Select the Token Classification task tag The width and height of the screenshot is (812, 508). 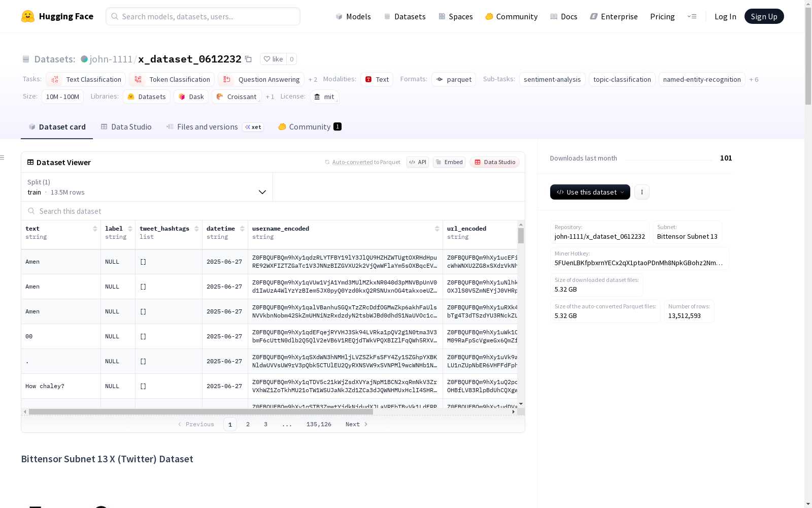pos(172,79)
